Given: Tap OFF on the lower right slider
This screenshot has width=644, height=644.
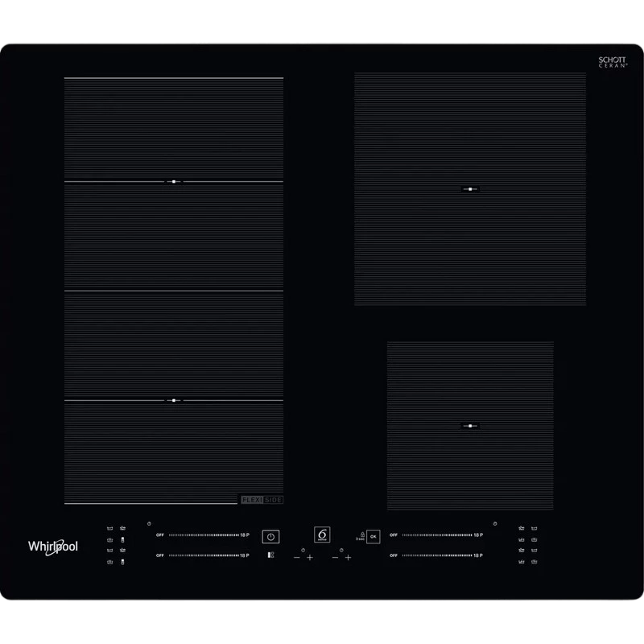Looking at the screenshot, I should [394, 555].
